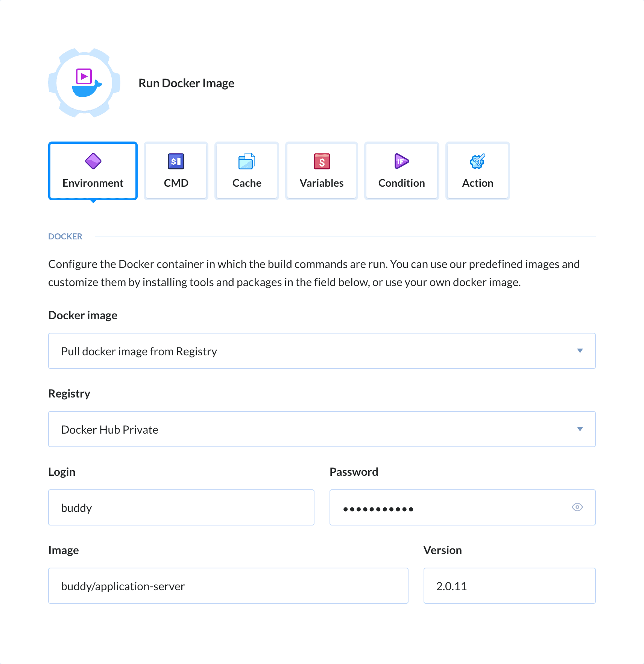Switch to the CMD tab
Screen dimensions: 644x664
click(175, 171)
